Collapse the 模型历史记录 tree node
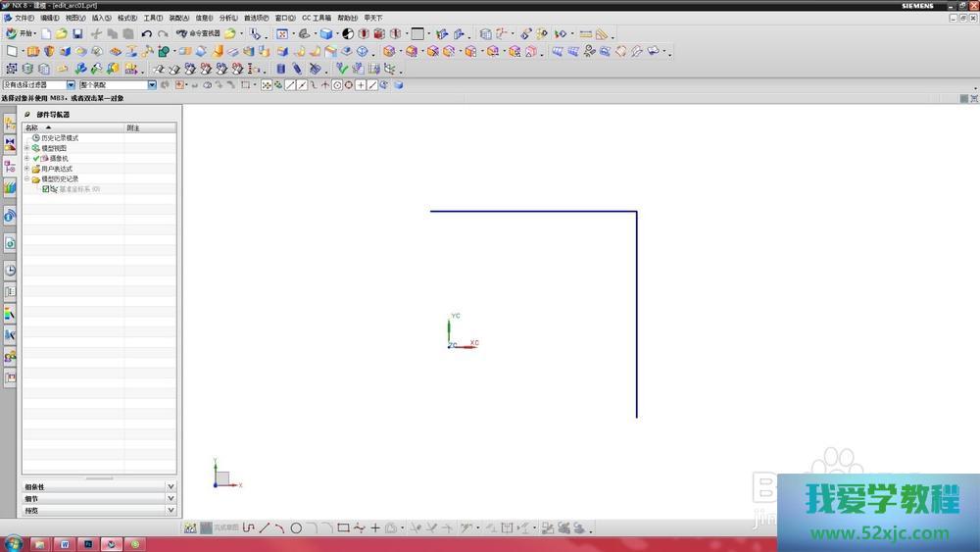This screenshot has height=552, width=980. point(26,179)
